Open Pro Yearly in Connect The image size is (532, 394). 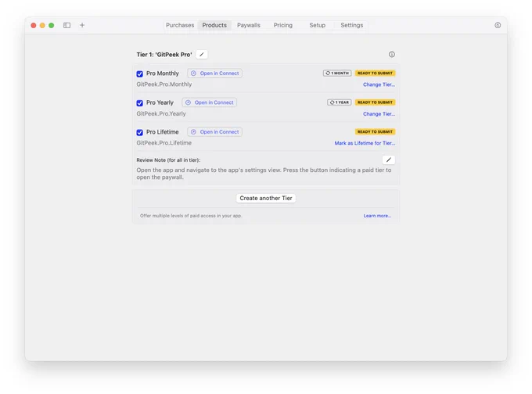tap(210, 102)
